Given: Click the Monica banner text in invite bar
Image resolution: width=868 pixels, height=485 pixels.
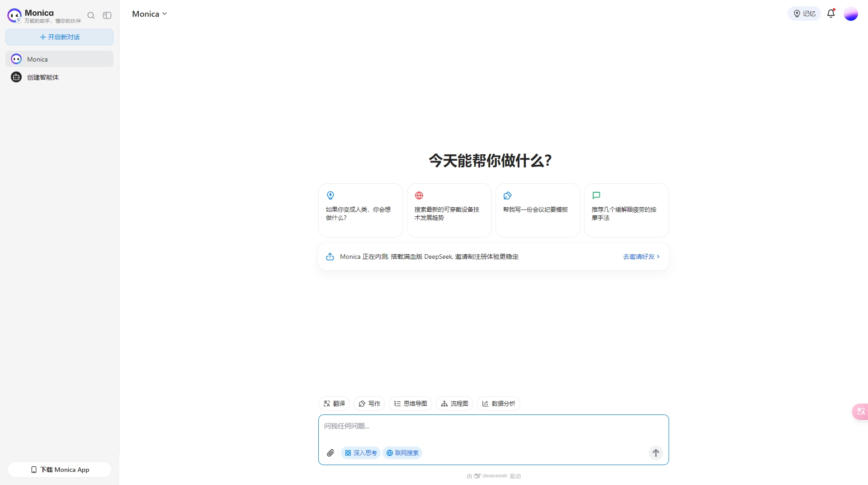Looking at the screenshot, I should (429, 257).
